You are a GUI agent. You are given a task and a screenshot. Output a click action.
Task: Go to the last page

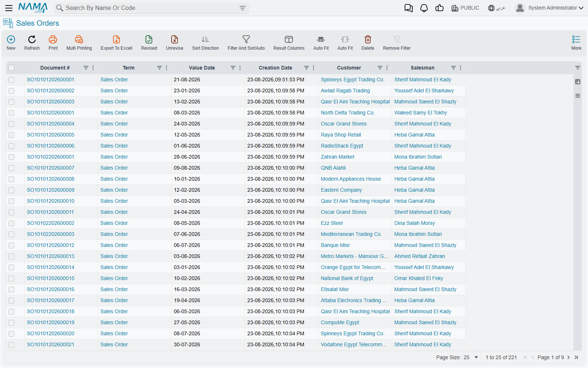pos(576,357)
